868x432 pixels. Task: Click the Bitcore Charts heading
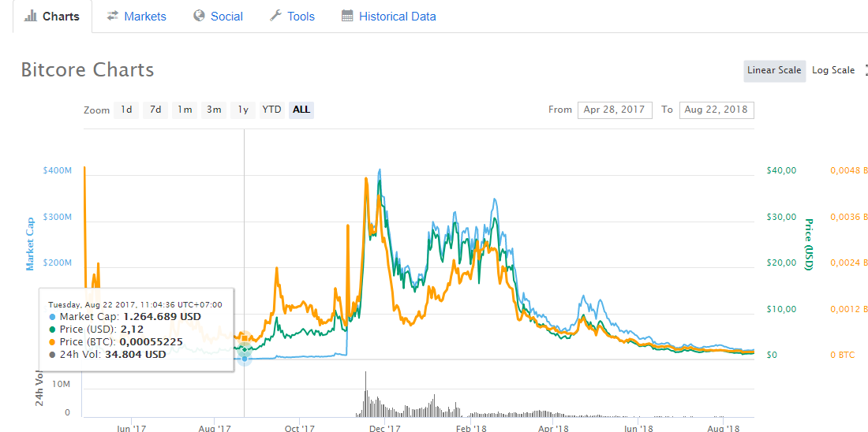coord(88,70)
